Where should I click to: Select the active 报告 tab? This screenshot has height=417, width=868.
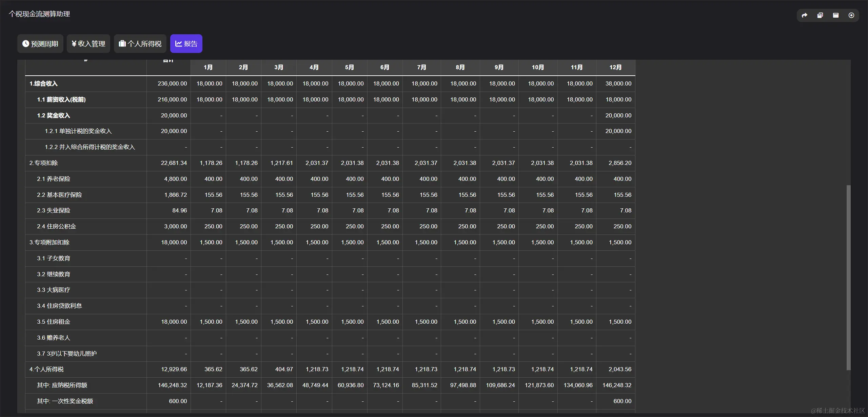pyautogui.click(x=190, y=44)
